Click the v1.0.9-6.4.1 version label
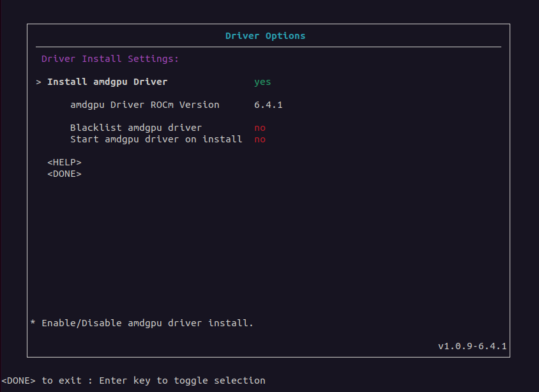Image resolution: width=539 pixels, height=392 pixels. pyautogui.click(x=473, y=346)
